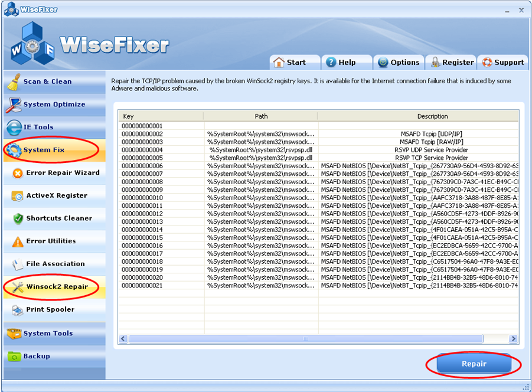
Task: Click the Support lifebuoy icon
Action: coord(487,63)
